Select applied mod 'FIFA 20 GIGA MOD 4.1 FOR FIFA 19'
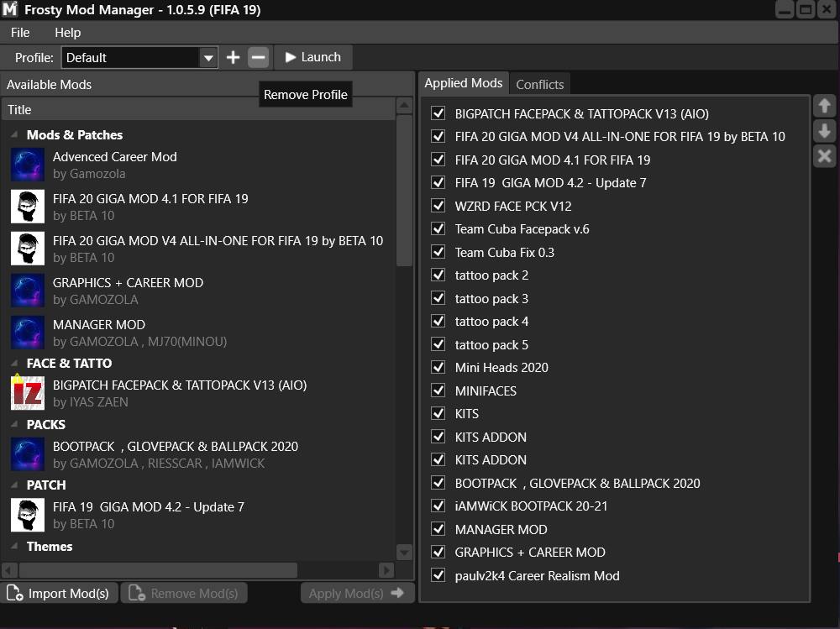840x629 pixels. click(x=553, y=160)
